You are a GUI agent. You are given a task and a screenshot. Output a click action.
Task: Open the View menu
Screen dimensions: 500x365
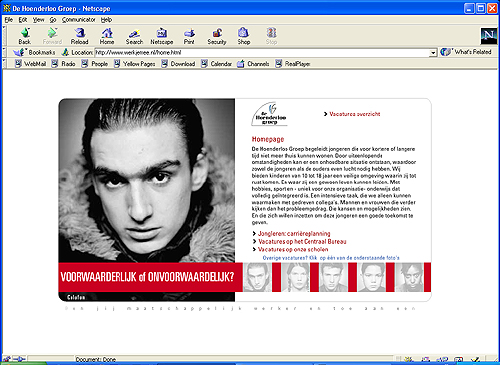tap(38, 20)
